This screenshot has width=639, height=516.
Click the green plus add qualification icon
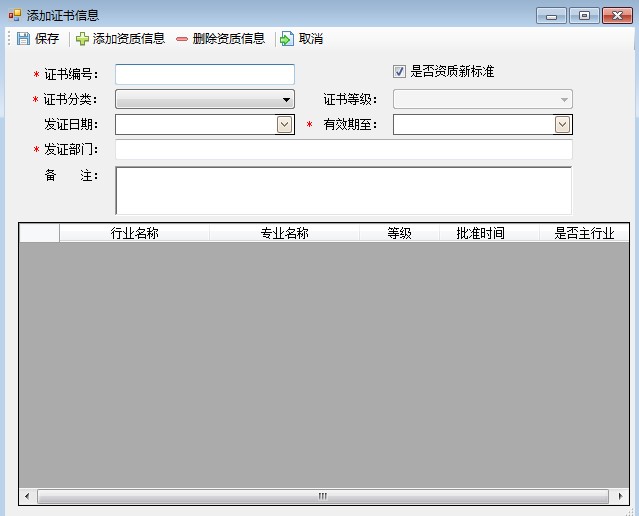tap(82, 39)
